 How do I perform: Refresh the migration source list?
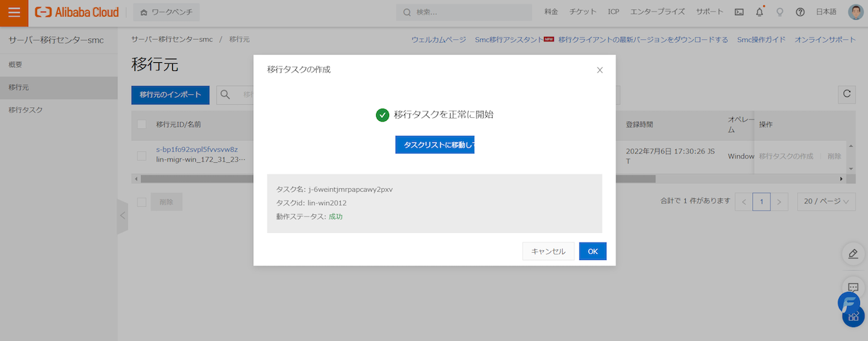[846, 94]
